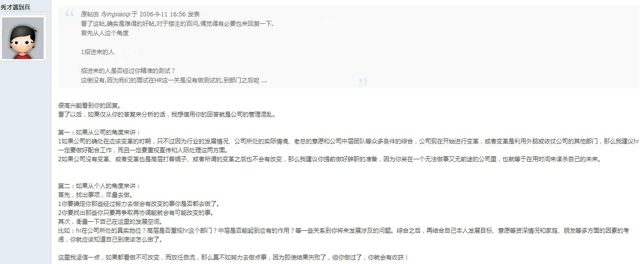Click the line 首先，找出事项，尽量去做
This screenshot has height=264, width=644.
[95, 195]
